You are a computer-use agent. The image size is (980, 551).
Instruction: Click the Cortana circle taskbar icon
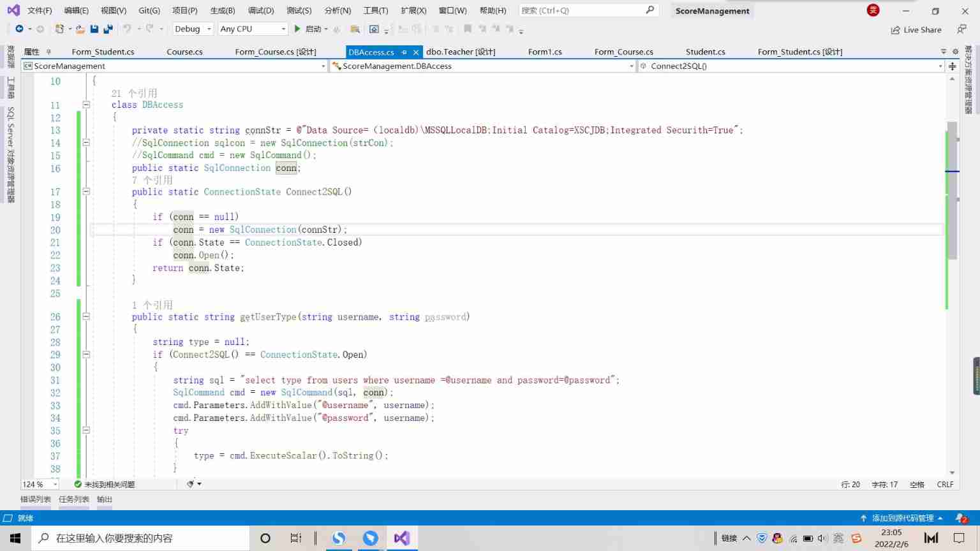click(265, 538)
